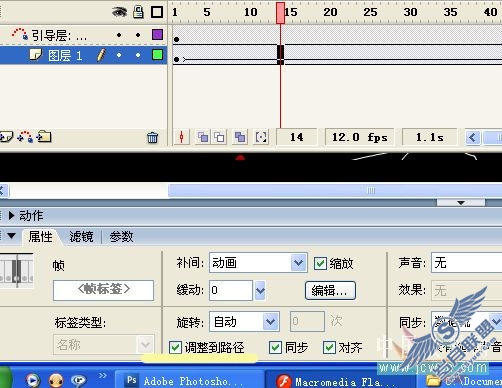Open Adobe Photoshop from the taskbar

[x=189, y=380]
